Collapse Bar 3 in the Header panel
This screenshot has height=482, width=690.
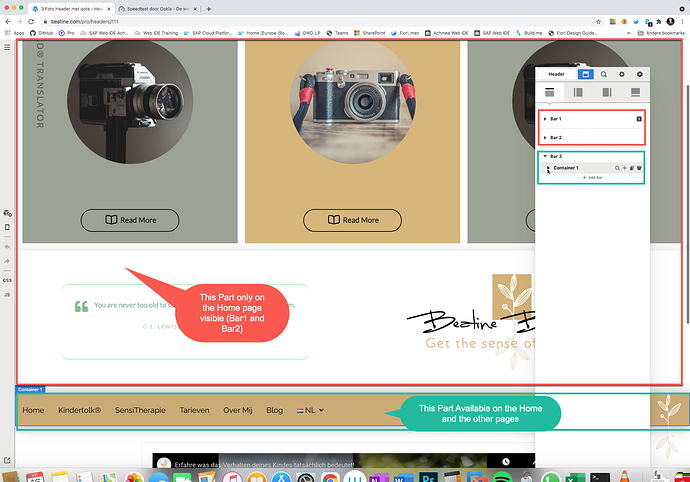(x=545, y=156)
